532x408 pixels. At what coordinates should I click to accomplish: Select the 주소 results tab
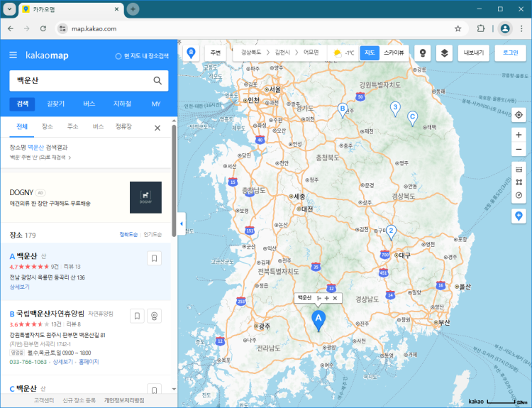pyautogui.click(x=72, y=127)
